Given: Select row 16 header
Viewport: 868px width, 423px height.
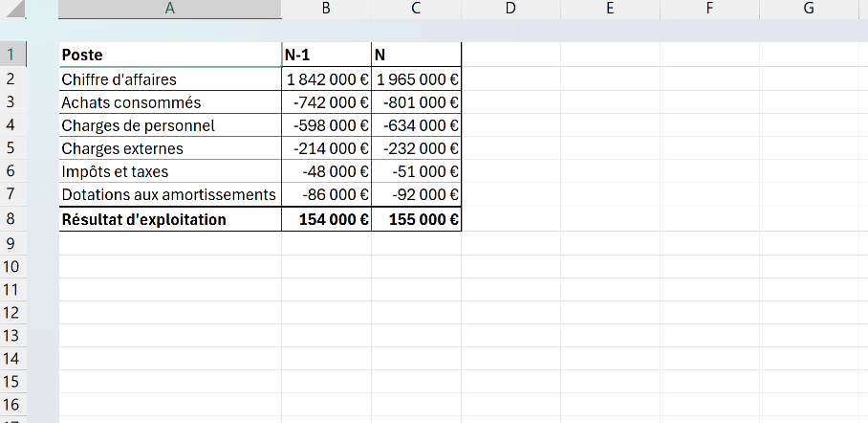Looking at the screenshot, I should click(x=12, y=405).
